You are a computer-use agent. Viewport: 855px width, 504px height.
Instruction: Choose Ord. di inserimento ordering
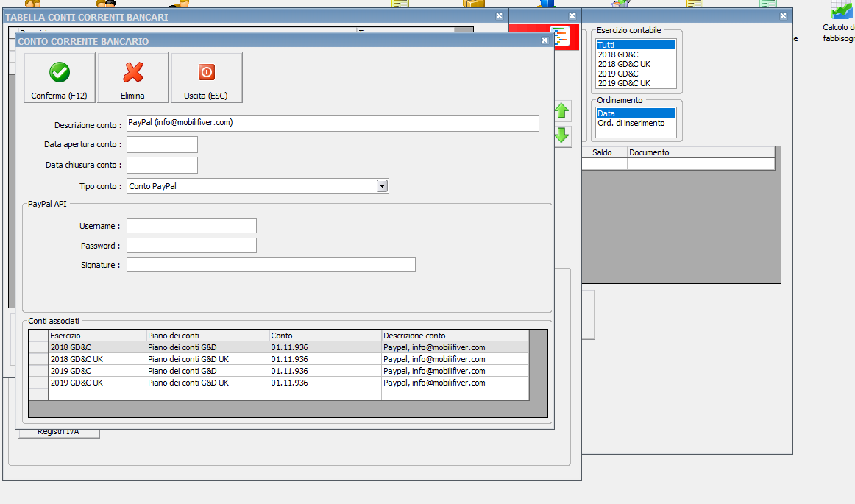[x=636, y=124]
